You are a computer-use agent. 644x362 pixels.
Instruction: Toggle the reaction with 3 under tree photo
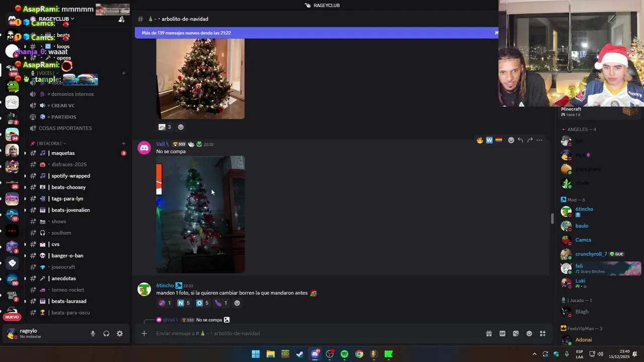pyautogui.click(x=165, y=127)
